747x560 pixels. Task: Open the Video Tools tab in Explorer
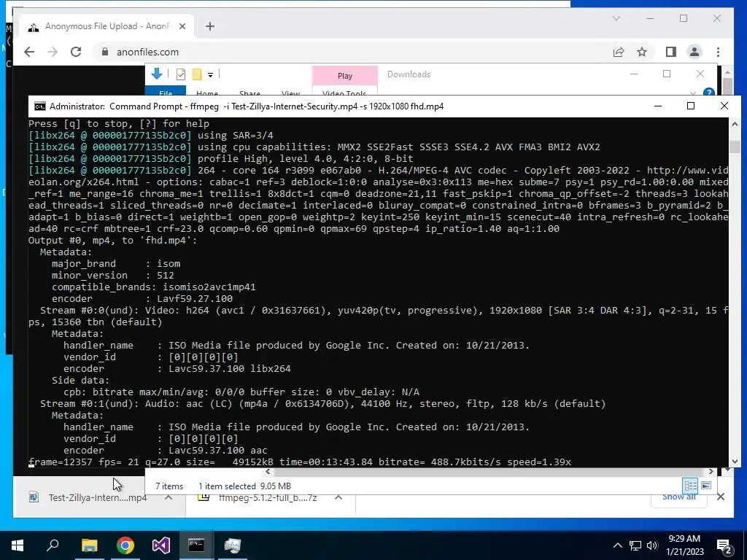point(344,91)
